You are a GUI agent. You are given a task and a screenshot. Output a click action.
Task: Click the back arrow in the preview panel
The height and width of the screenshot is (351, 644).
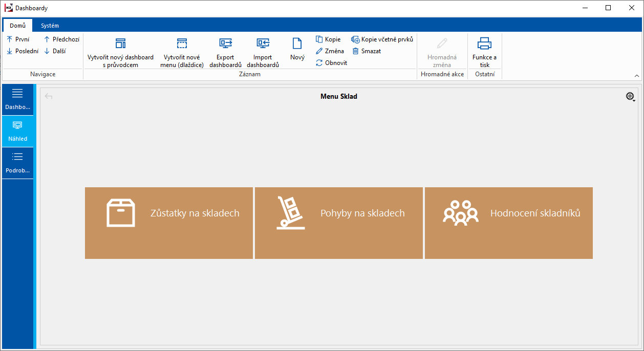(49, 96)
